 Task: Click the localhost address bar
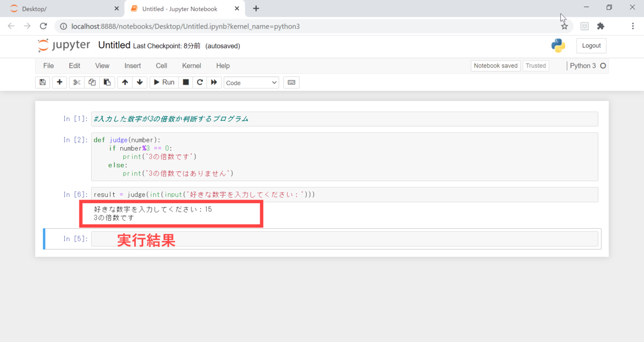(314, 26)
